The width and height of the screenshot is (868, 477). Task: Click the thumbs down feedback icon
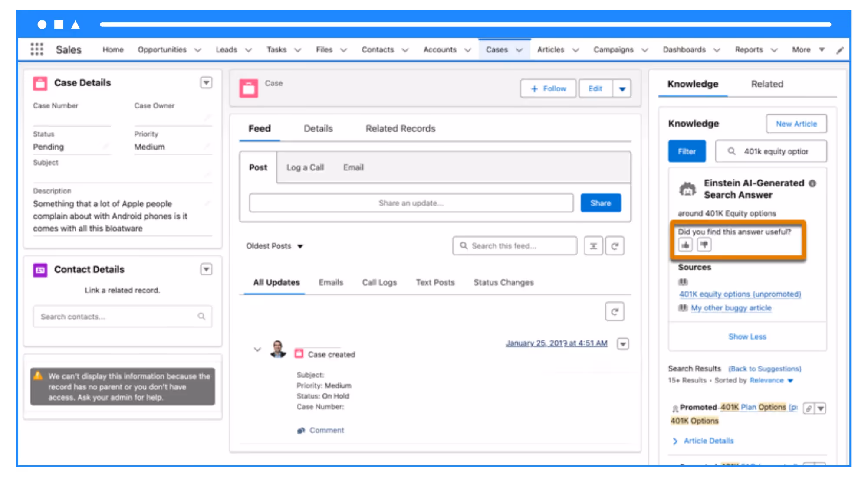pyautogui.click(x=704, y=245)
